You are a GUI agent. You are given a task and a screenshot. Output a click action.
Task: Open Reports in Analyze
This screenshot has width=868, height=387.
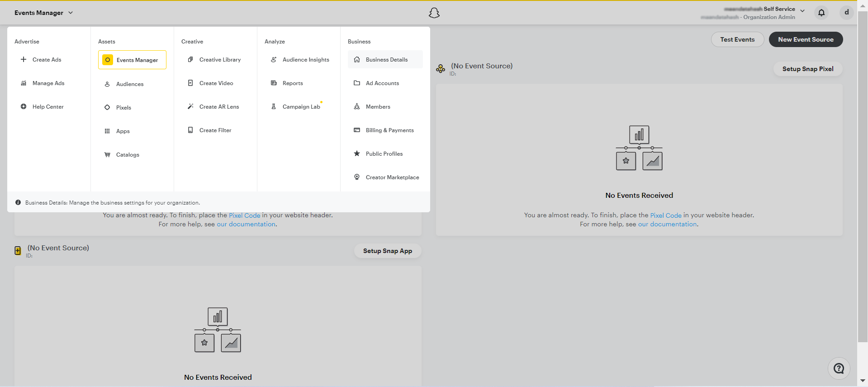coord(299,83)
